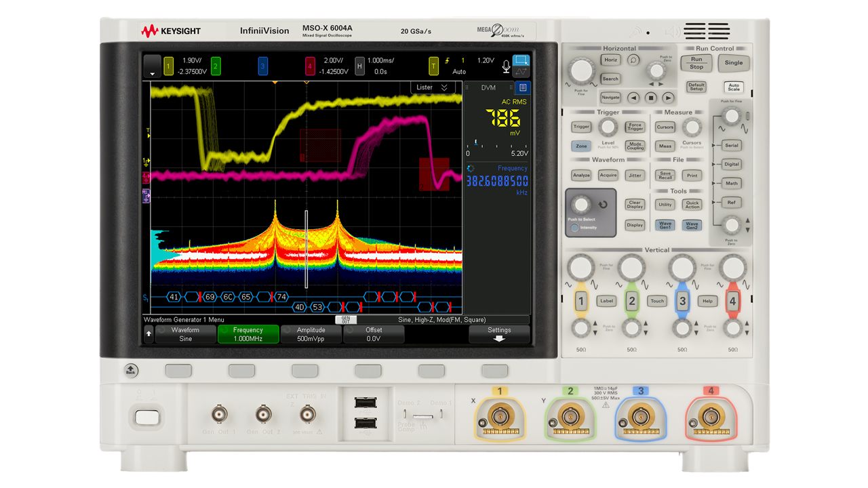This screenshot has height=488, width=868.
Task: Push the Cursors button
Action: [665, 127]
